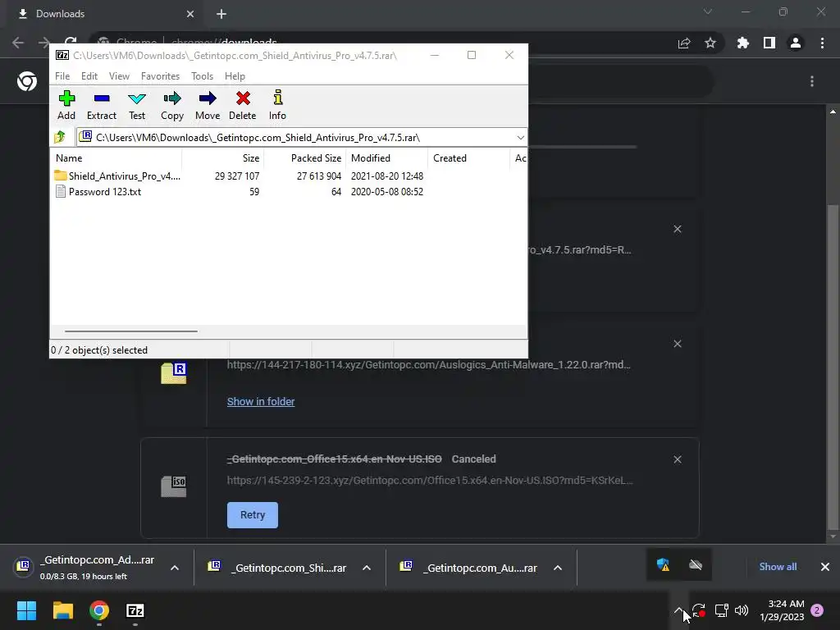Open File Explorer from the taskbar
The height and width of the screenshot is (630, 840).
pyautogui.click(x=62, y=610)
